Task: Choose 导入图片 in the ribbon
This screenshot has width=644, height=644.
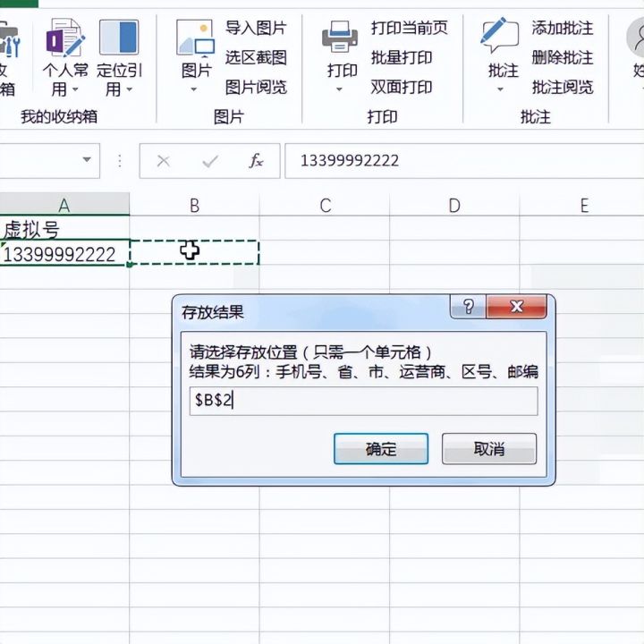Action: coord(256,29)
